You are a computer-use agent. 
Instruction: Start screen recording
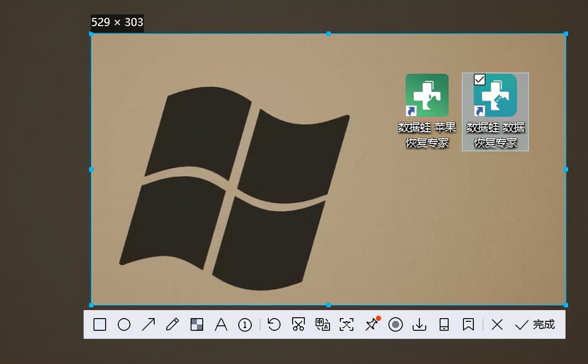pos(396,324)
